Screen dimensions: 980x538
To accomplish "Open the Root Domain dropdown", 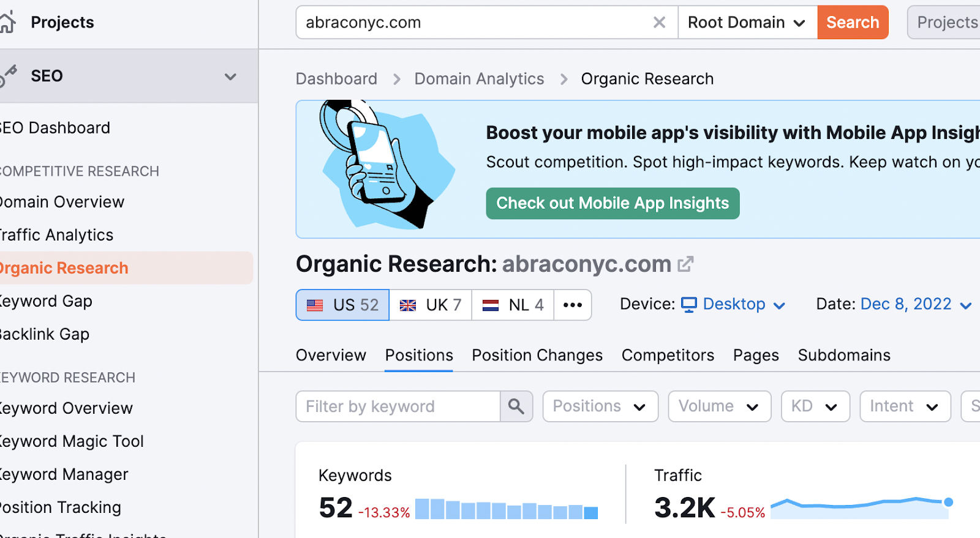I will [747, 23].
